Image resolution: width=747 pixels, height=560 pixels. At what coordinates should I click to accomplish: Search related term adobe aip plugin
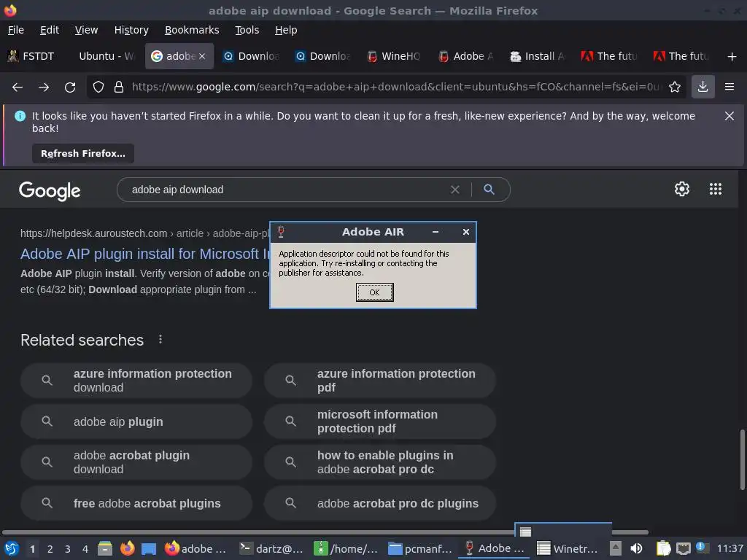pyautogui.click(x=136, y=421)
